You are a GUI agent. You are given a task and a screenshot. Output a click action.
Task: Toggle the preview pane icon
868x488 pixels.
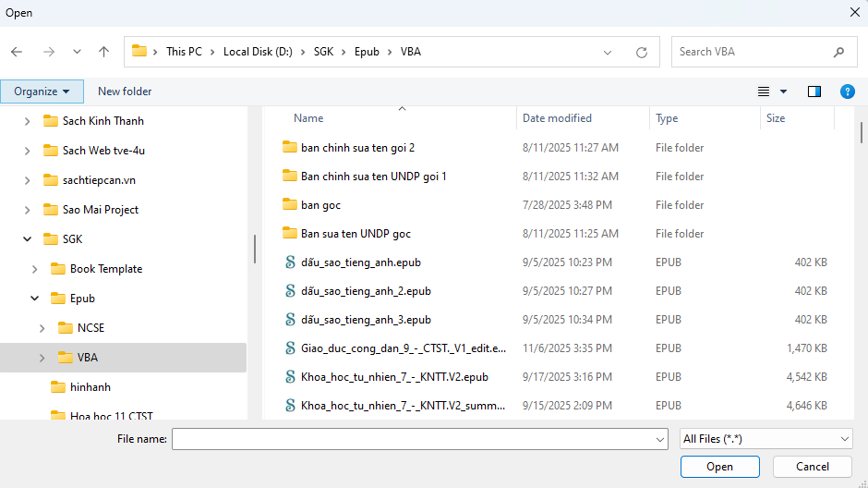[x=814, y=91]
